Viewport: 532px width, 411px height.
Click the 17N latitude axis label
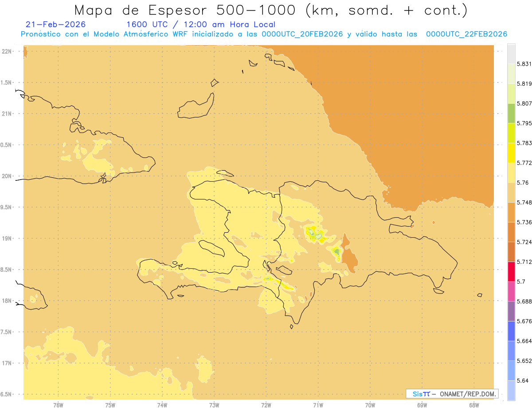pos(7,363)
